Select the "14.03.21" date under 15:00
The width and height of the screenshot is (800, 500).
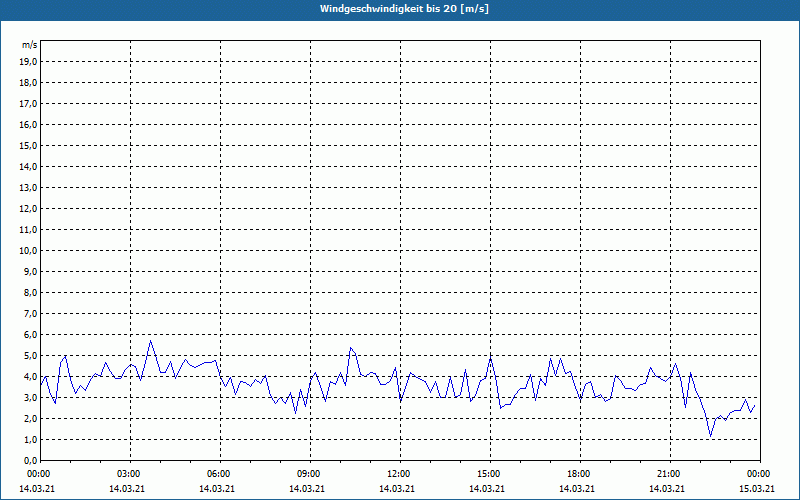pyautogui.click(x=487, y=488)
